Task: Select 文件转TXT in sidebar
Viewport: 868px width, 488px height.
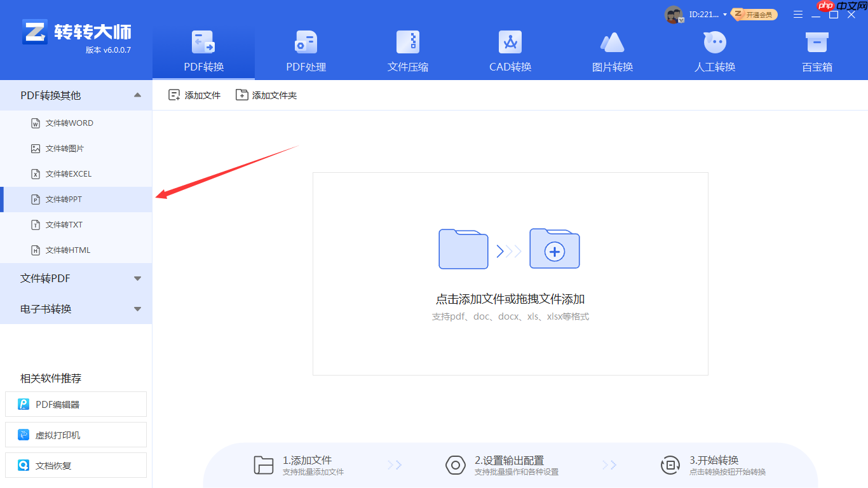Action: (x=76, y=225)
